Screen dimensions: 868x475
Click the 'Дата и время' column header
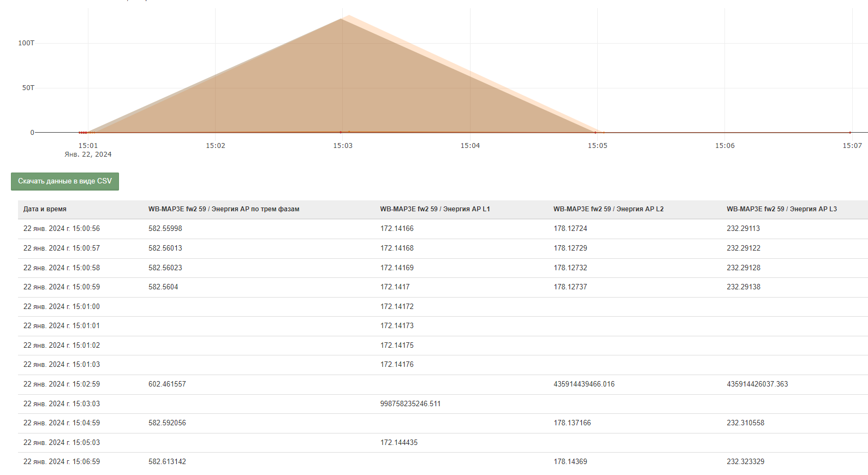pos(45,209)
